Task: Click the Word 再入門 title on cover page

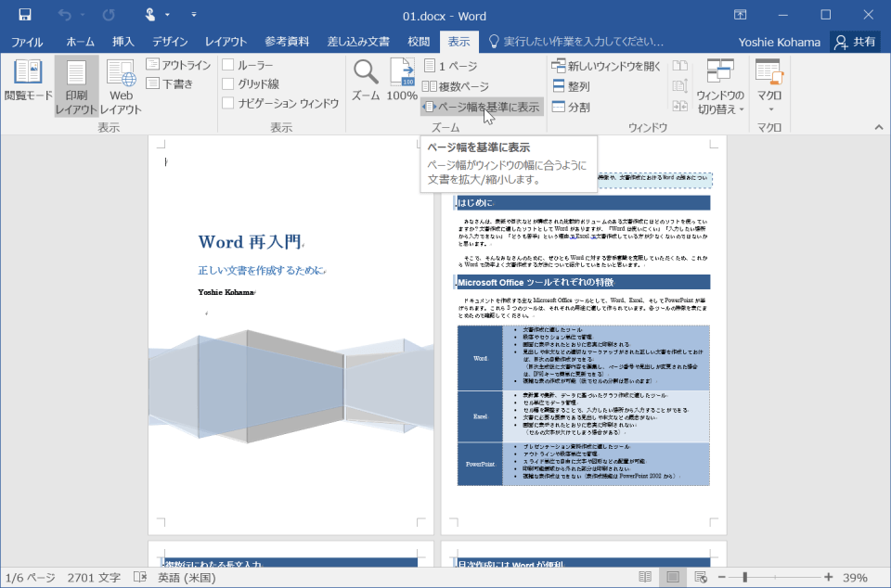Action: click(x=250, y=242)
